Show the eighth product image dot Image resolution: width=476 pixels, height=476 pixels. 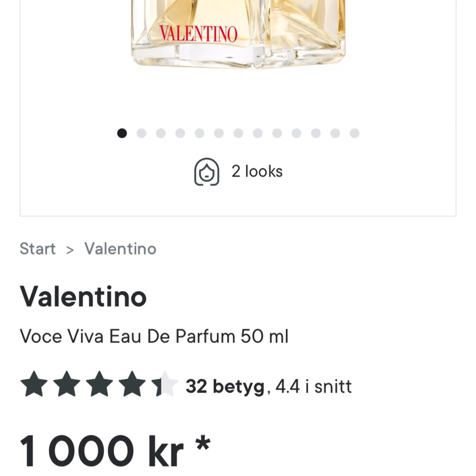[258, 133]
